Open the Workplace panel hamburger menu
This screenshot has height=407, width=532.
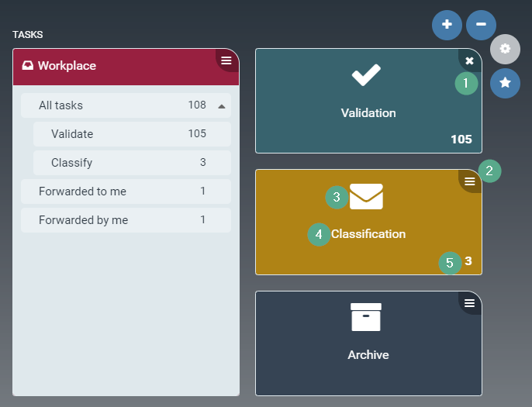tap(226, 60)
